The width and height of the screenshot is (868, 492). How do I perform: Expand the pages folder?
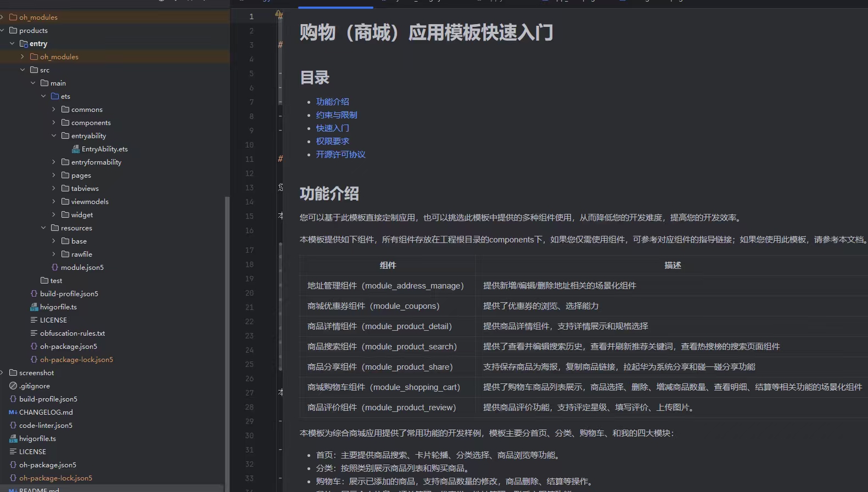tap(54, 176)
